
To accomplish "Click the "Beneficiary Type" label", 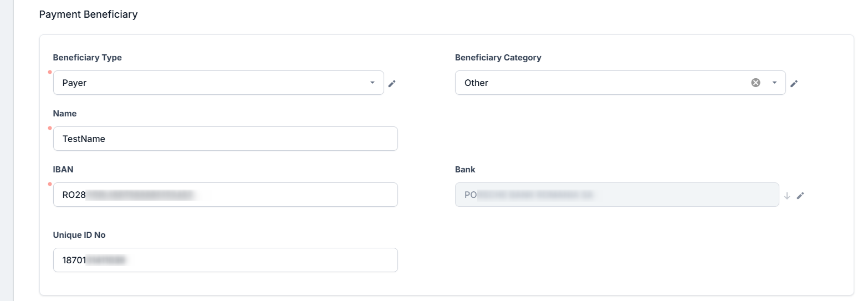I will pos(87,58).
